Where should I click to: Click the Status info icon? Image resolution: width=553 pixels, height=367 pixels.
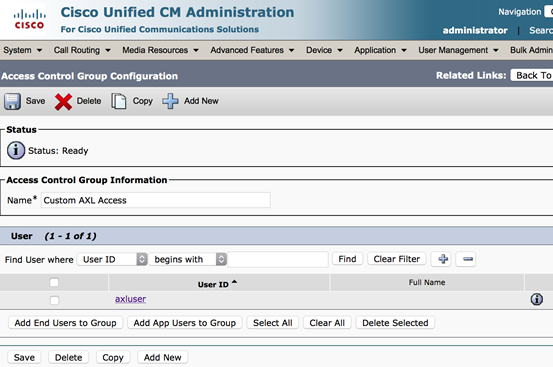16,151
